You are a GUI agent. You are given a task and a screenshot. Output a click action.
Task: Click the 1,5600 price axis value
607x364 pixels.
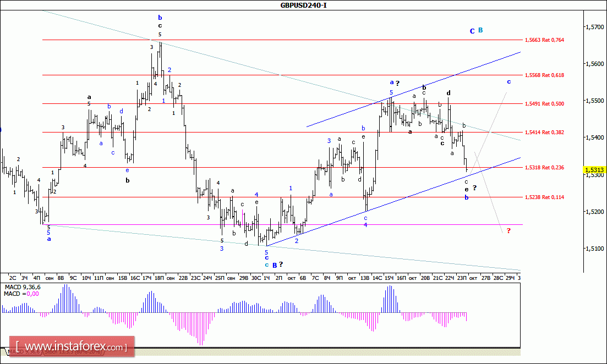[594, 64]
